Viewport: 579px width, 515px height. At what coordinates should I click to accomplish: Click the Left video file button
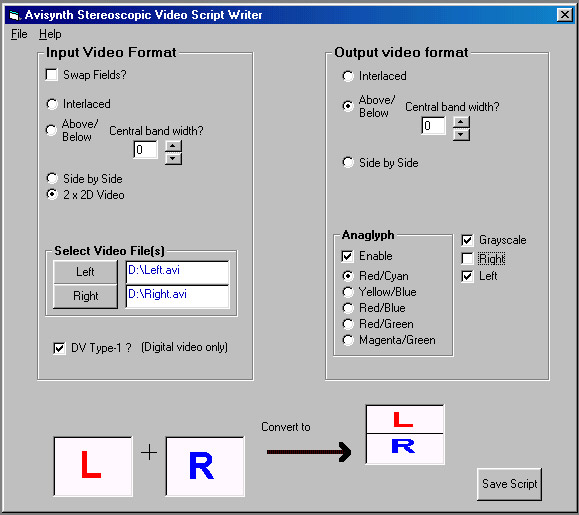[x=85, y=272]
